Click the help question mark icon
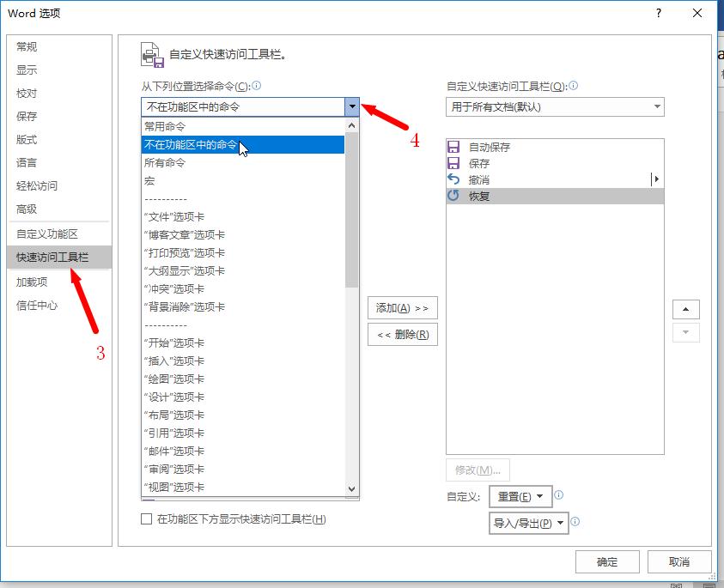This screenshot has width=724, height=588. (657, 13)
